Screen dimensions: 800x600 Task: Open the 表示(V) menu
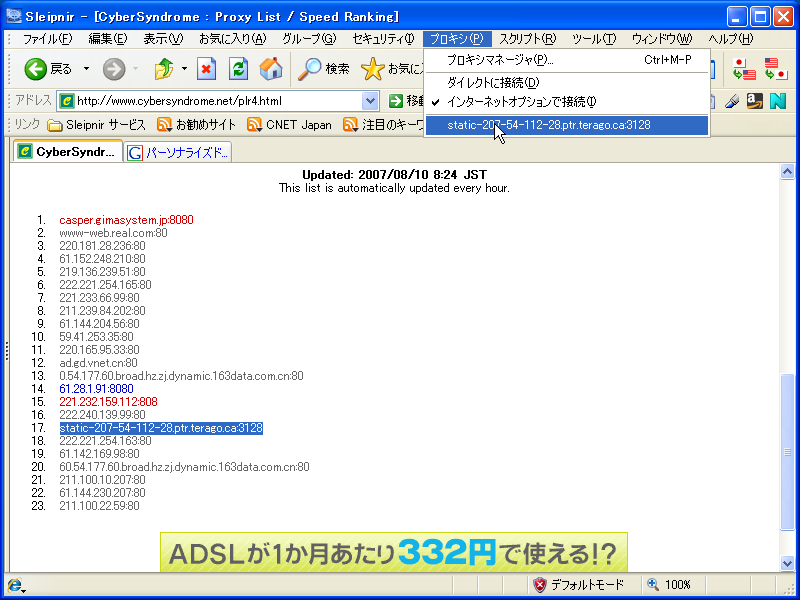pos(163,39)
